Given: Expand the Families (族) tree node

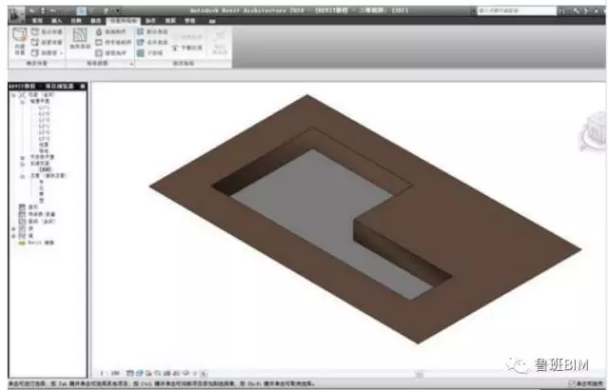Looking at the screenshot, I should [14, 228].
